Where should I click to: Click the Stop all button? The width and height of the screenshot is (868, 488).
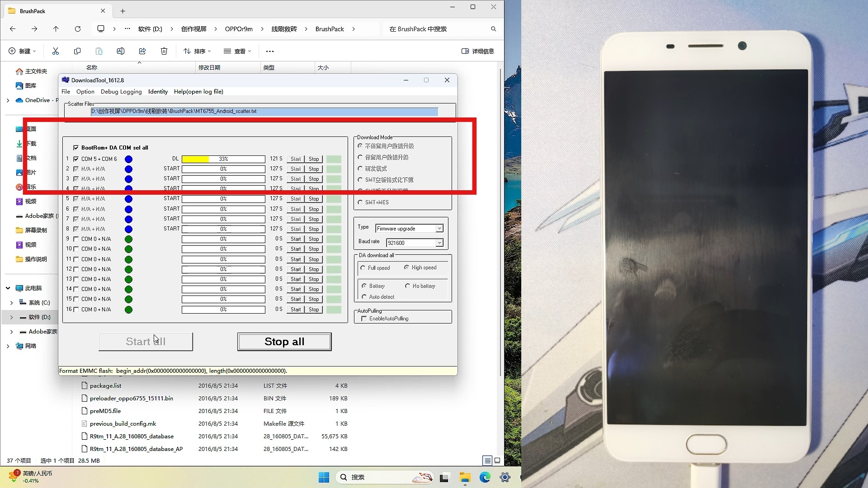point(284,342)
